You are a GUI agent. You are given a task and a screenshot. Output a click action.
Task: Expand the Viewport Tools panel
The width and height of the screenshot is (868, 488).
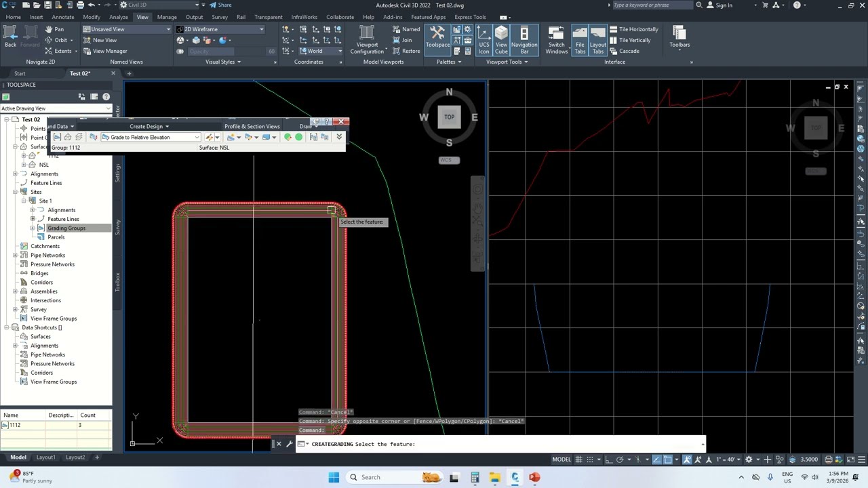507,62
